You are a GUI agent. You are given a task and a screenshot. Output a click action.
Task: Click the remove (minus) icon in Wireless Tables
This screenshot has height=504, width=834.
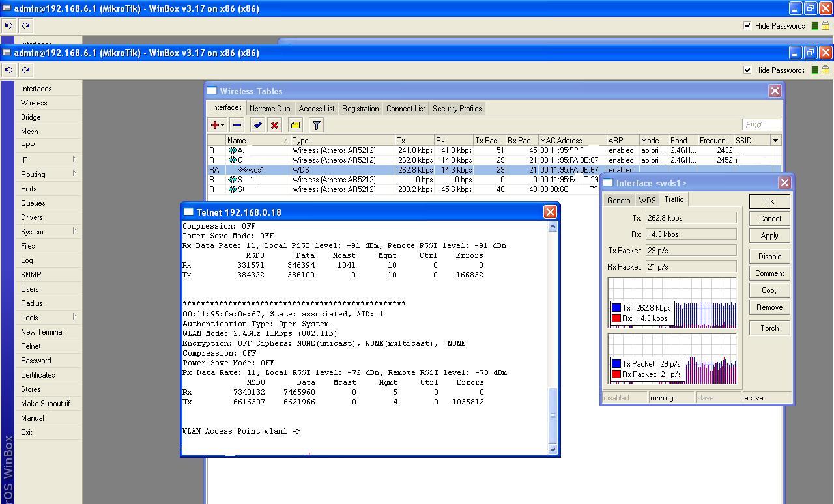tap(237, 125)
